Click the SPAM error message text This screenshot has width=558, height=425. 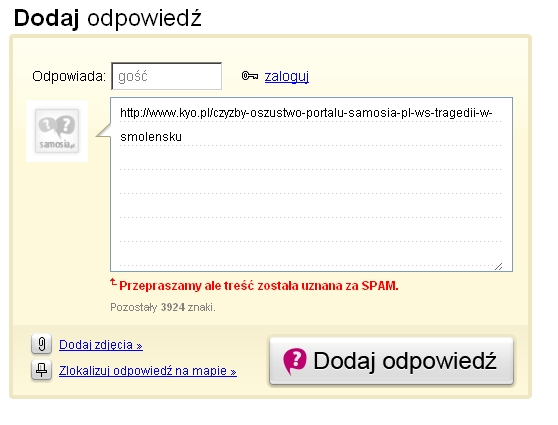coord(259,285)
